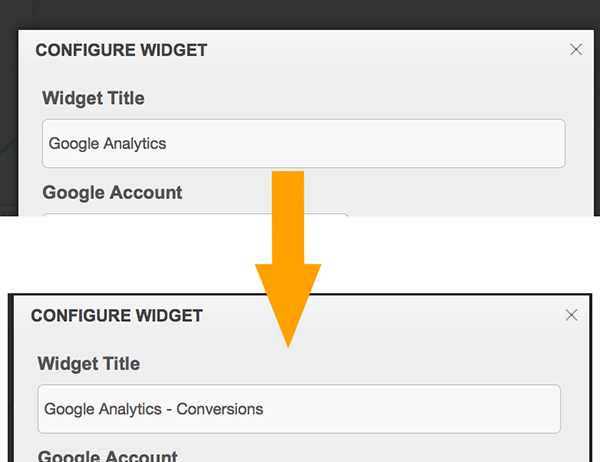The image size is (600, 462).
Task: Close the upper Configure Widget dialog
Action: pyautogui.click(x=575, y=50)
